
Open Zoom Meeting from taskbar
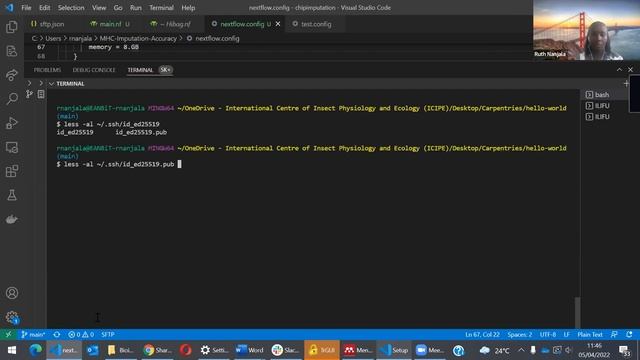[x=429, y=350]
